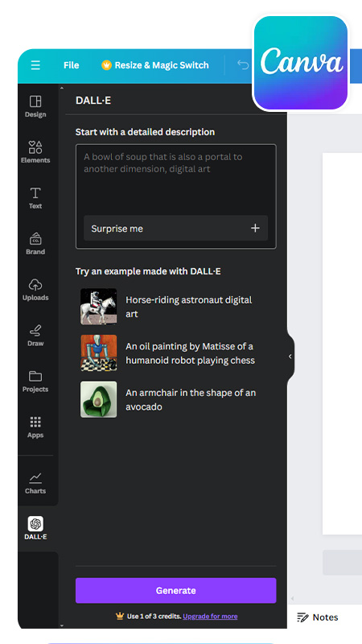Open the Text sidebar tab
The height and width of the screenshot is (644, 362).
[35, 198]
